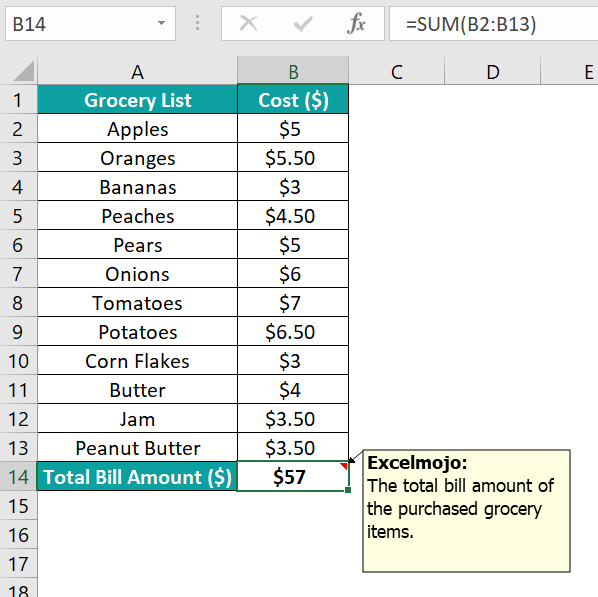598x597 pixels.
Task: Cancel the formula entry with the X icon
Action: point(248,24)
